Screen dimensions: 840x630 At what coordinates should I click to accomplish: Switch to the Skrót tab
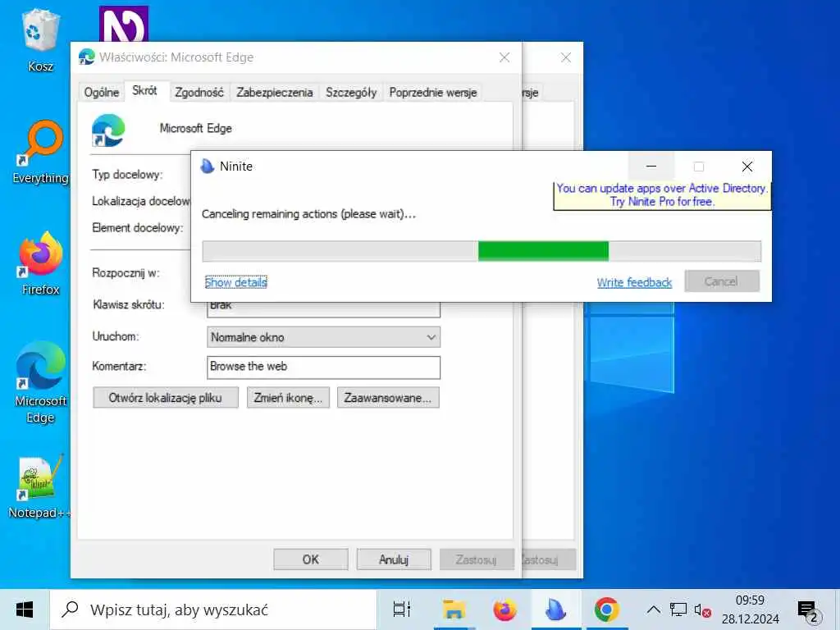[x=144, y=90]
